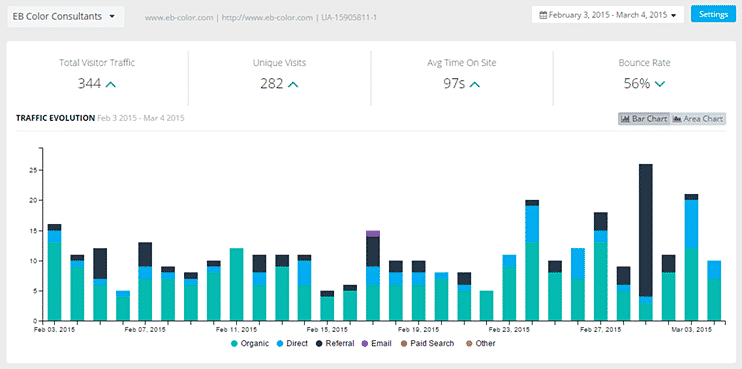Click the Avg Time On Site value 97s

point(454,84)
